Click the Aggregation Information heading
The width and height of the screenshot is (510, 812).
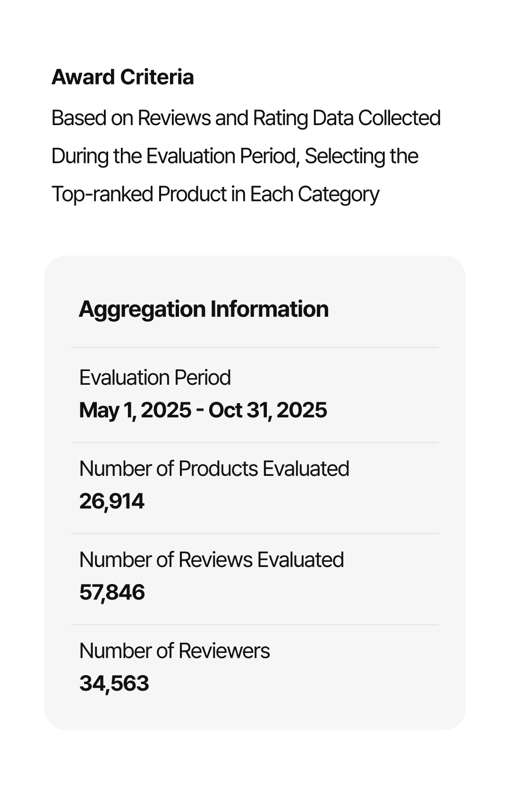coord(204,309)
